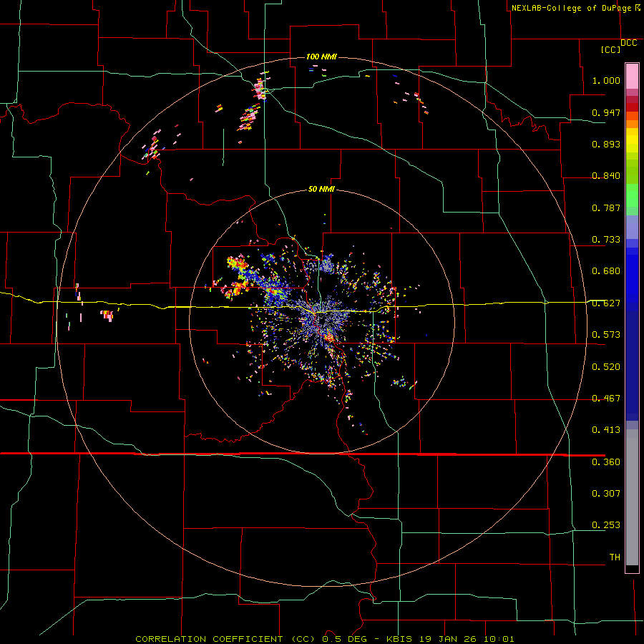Click the 50 NMI range ring label
Image resolution: width=644 pixels, height=644 pixels.
[x=321, y=190]
